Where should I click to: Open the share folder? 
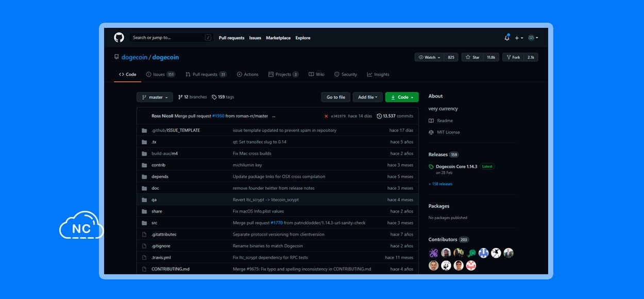click(x=157, y=211)
